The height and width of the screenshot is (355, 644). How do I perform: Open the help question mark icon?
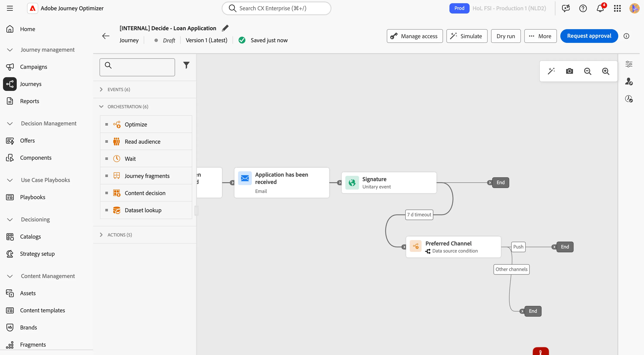pyautogui.click(x=583, y=8)
